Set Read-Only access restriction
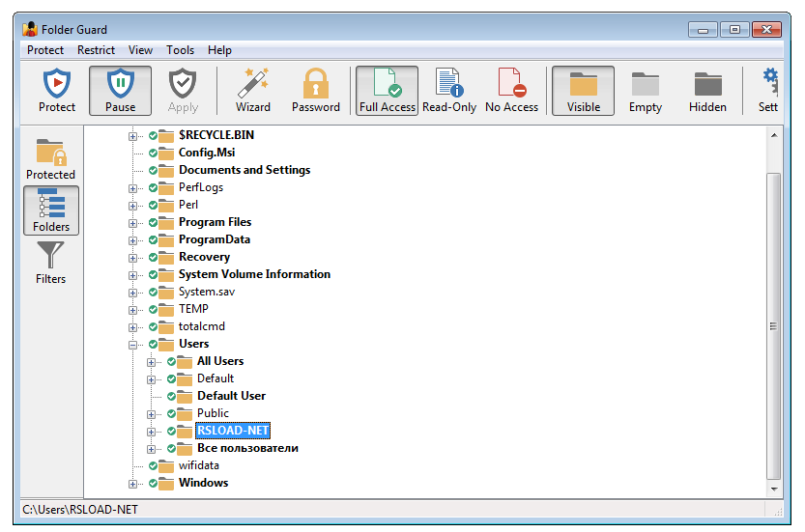805x532 pixels. 449,91
